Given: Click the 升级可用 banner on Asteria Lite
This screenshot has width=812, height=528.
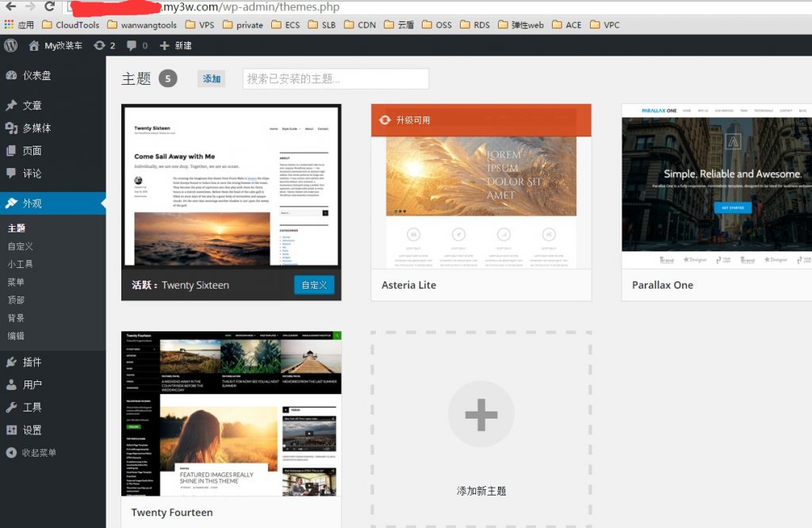Looking at the screenshot, I should coord(481,120).
